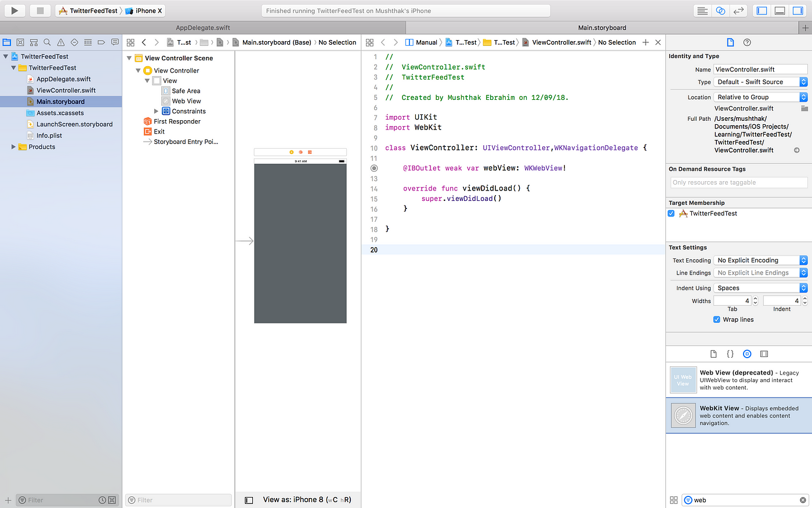Open the Test navigator
Screen dimensions: 812x508
click(x=74, y=42)
